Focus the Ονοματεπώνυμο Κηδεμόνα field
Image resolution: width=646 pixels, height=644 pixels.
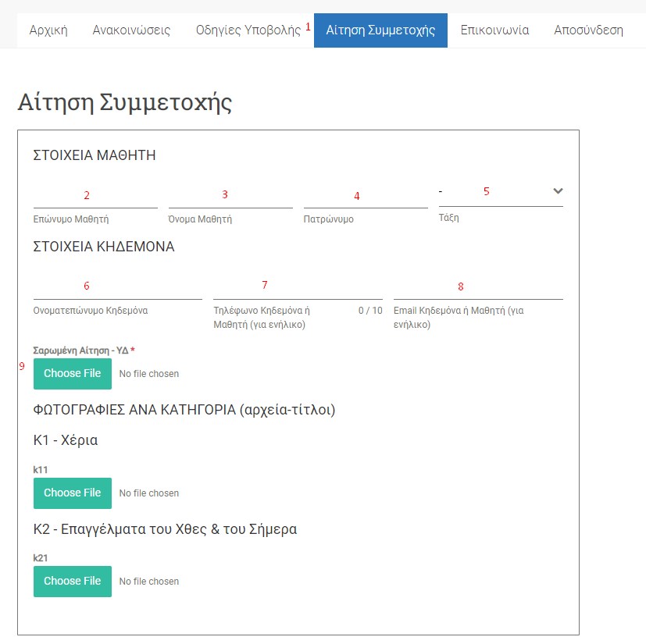click(117, 287)
